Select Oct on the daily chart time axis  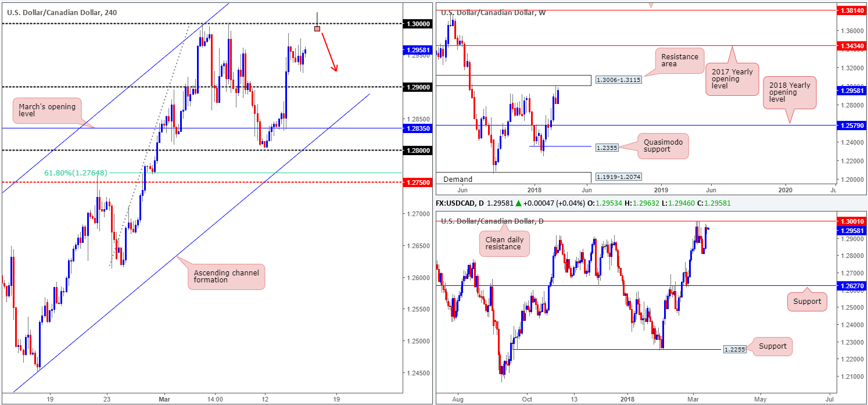click(528, 400)
